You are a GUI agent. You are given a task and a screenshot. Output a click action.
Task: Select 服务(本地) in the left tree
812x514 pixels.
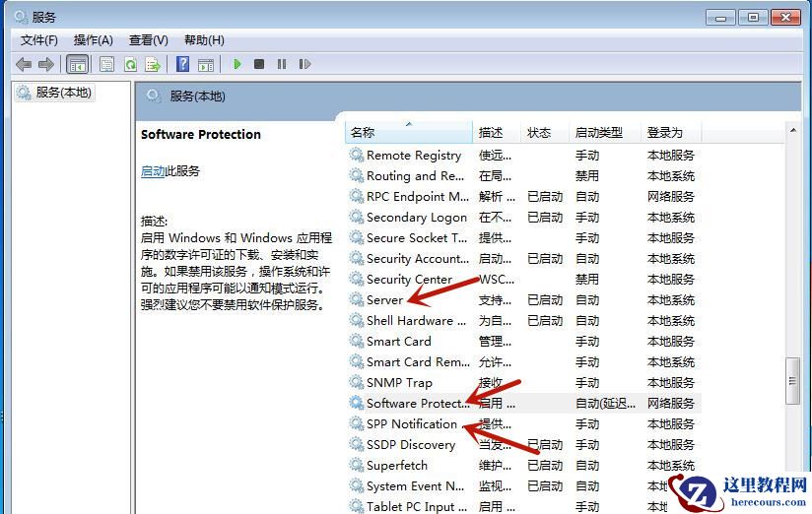[x=54, y=93]
